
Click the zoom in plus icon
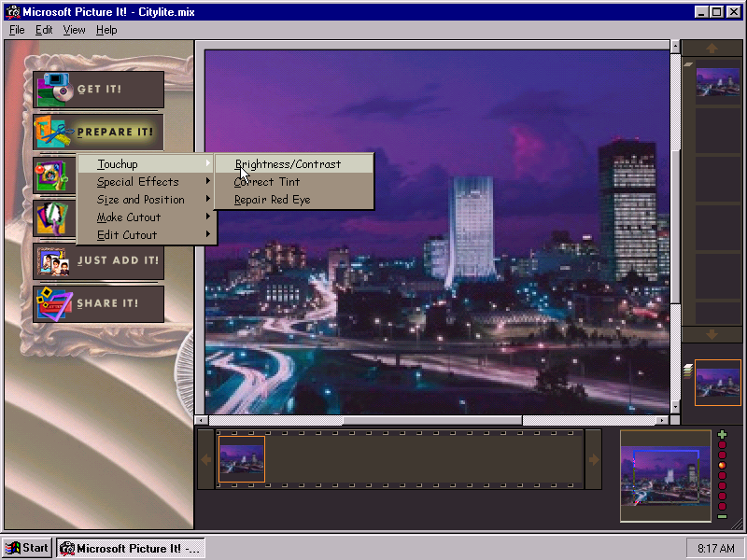pos(723,433)
